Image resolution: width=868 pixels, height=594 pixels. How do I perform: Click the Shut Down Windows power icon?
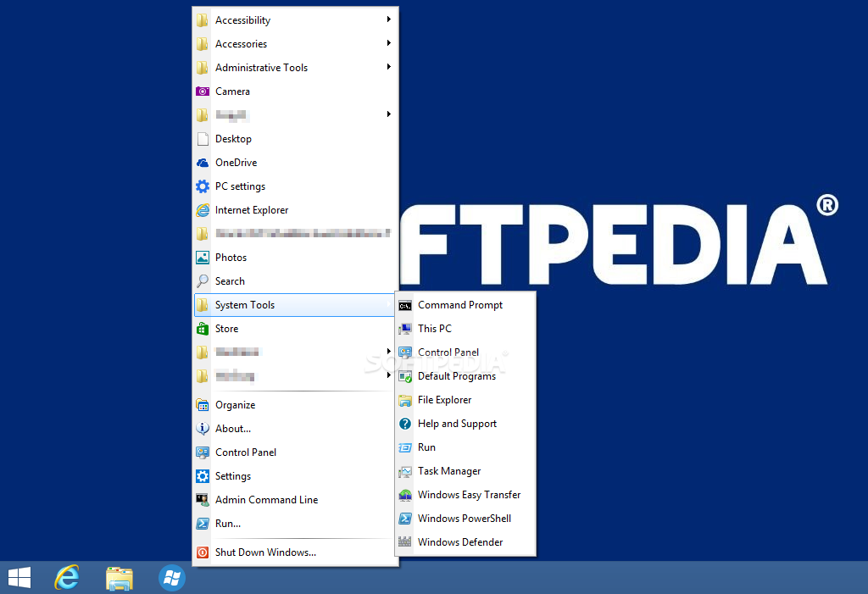[203, 552]
